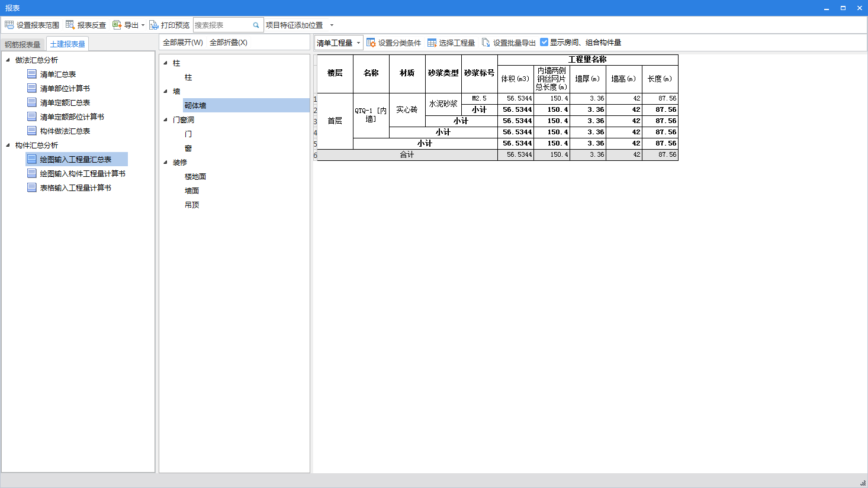Click the search magnifier icon
This screenshot has height=488, width=868.
coord(256,25)
